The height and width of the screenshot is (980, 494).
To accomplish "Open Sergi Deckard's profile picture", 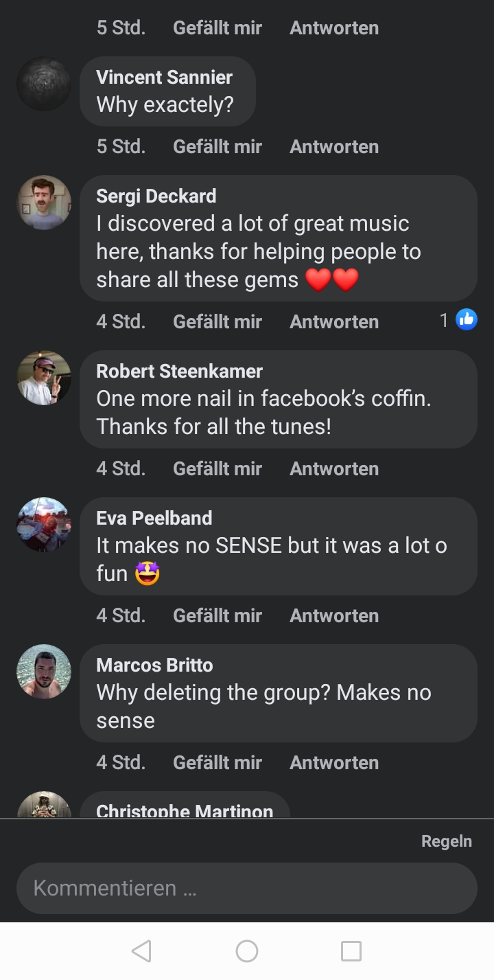I will click(44, 203).
